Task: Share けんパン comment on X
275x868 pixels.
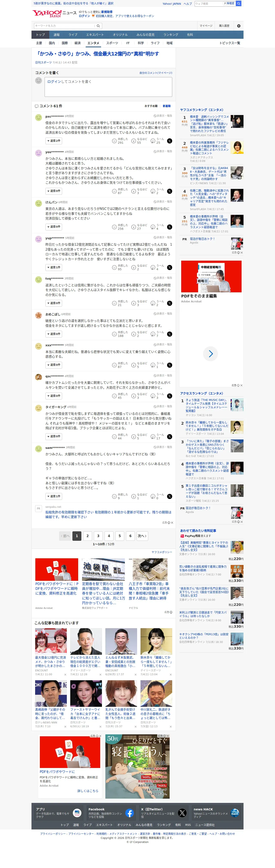Action: click(169, 227)
